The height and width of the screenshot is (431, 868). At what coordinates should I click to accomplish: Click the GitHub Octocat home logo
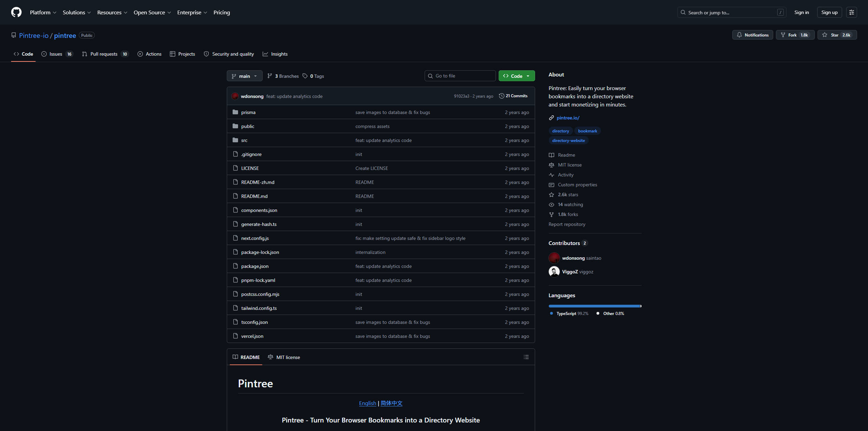pyautogui.click(x=16, y=12)
